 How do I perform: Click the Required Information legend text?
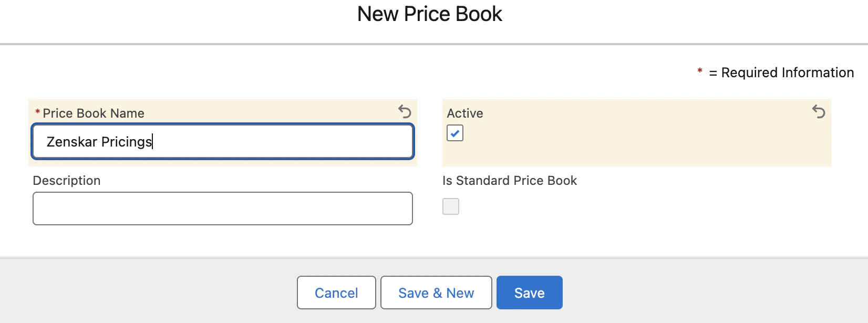pos(781,72)
